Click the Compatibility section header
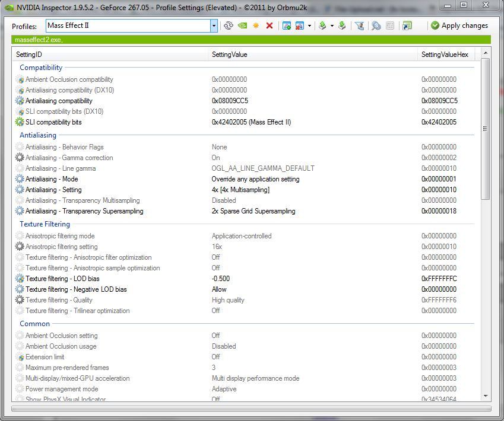This screenshot has height=421, width=504. (41, 68)
